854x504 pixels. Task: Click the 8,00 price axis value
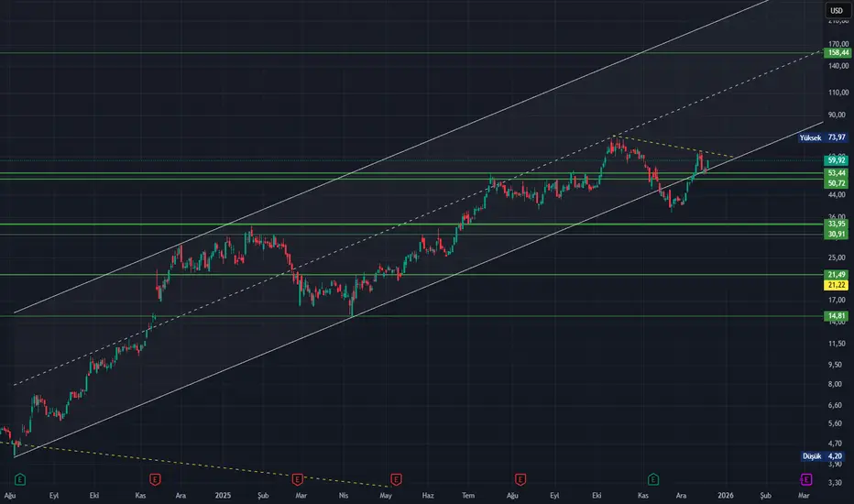pos(835,384)
